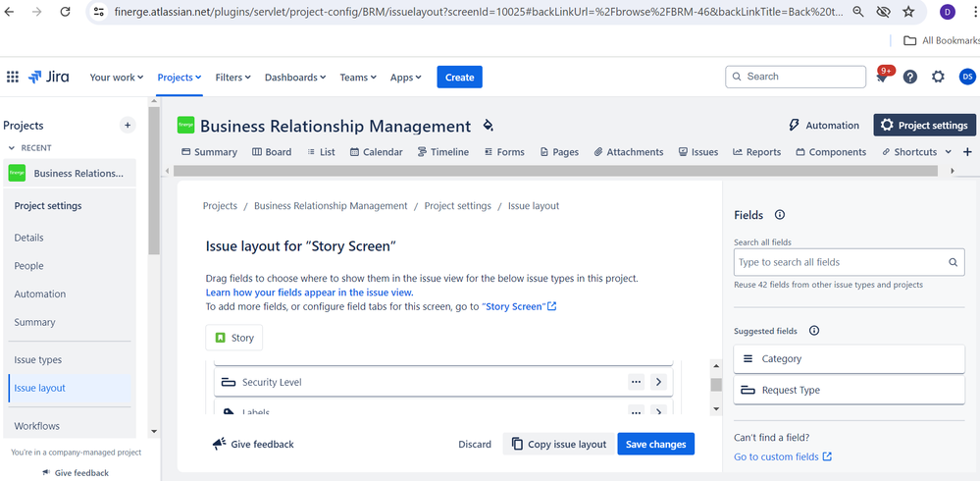Open the Chrome profile D avatar
The width and height of the screenshot is (980, 481).
pyautogui.click(x=947, y=11)
